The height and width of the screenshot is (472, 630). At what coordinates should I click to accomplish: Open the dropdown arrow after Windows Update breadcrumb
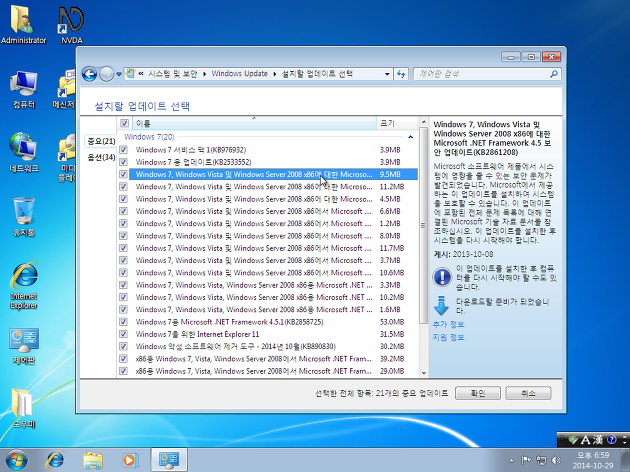(275, 74)
